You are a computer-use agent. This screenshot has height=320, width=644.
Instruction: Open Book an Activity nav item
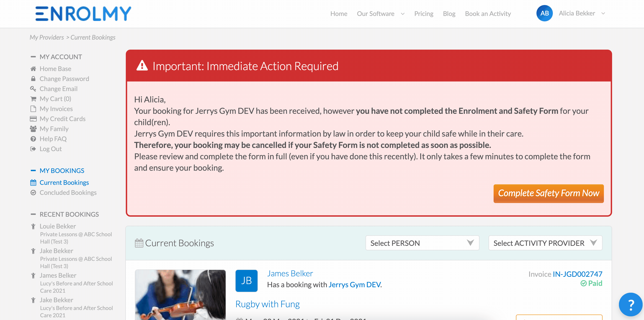pos(487,13)
